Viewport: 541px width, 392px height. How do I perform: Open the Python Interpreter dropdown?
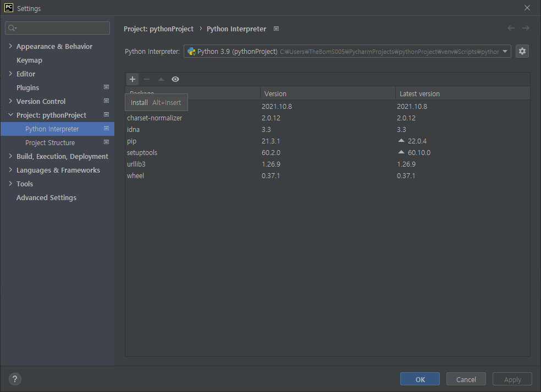(347, 52)
